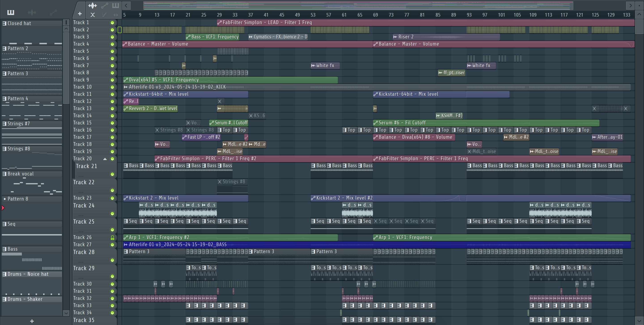Screen dimensions: 644x325
Task: Click the curve icon in playlist header
Action: [x=104, y=15]
